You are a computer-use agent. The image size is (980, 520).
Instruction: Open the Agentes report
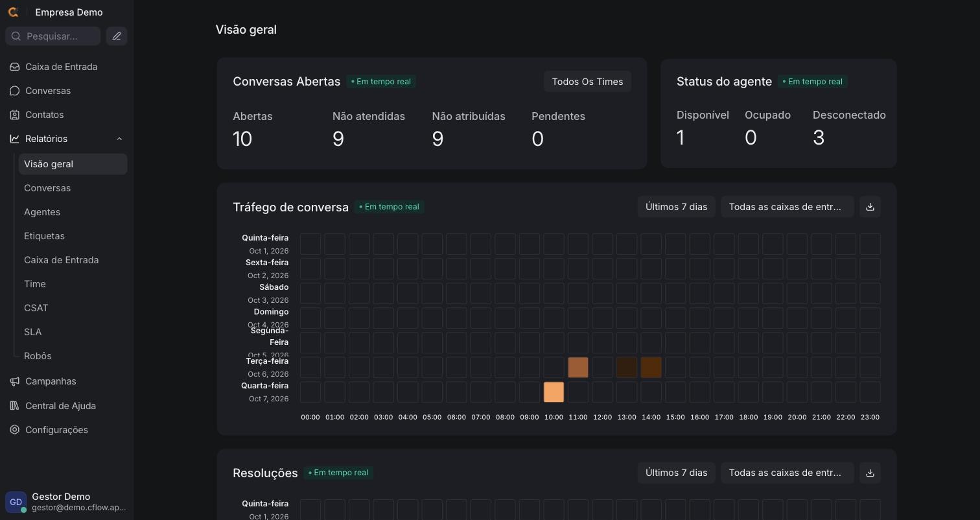[x=73, y=212]
